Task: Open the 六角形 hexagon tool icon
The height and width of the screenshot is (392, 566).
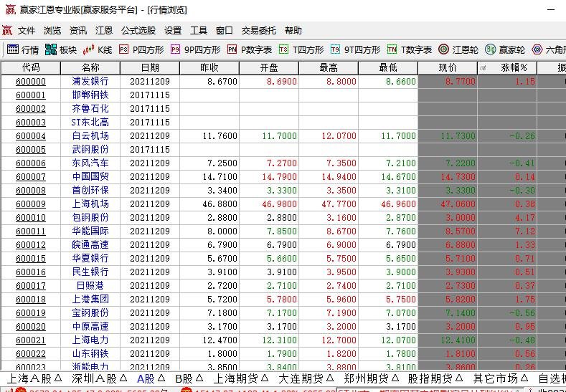Action: click(537, 49)
